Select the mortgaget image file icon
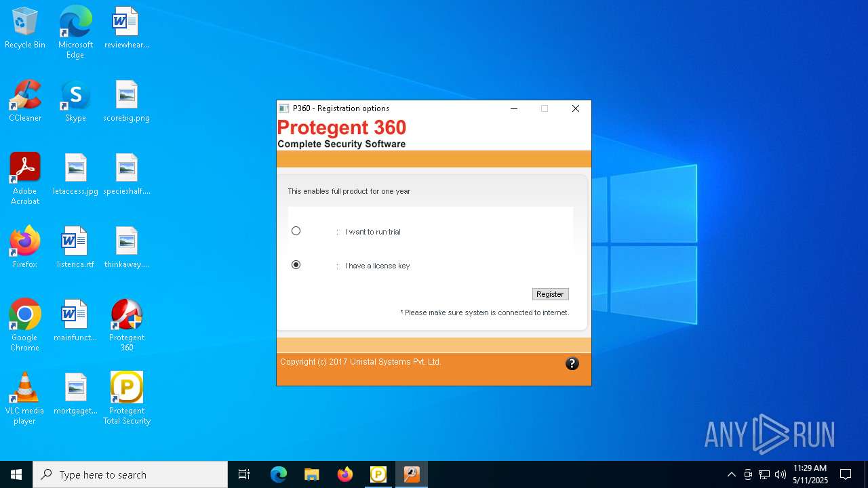The image size is (868, 488). tap(75, 394)
